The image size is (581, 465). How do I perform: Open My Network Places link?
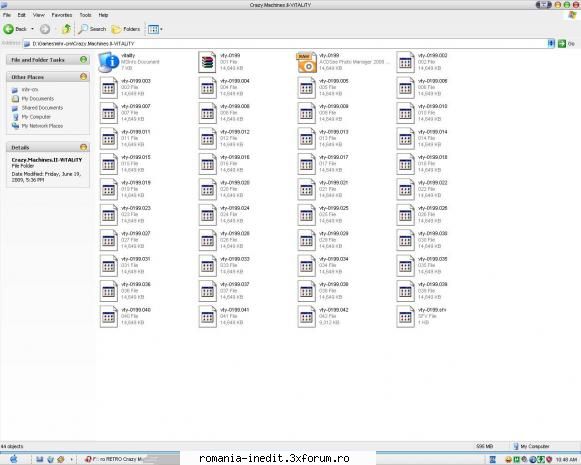click(42, 126)
